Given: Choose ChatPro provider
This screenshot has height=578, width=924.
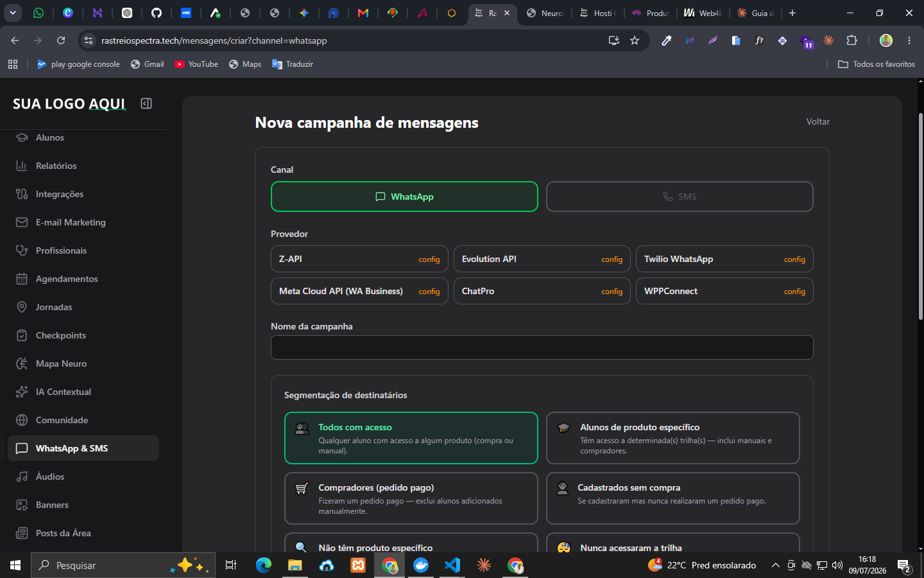Looking at the screenshot, I should point(542,291).
